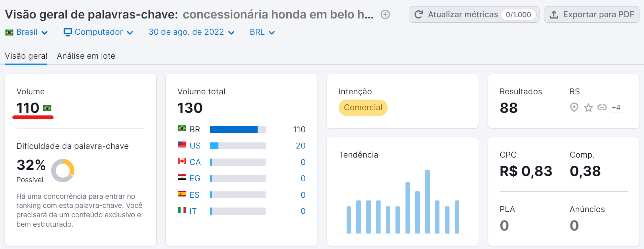Click the Canada flag in volume list
Image resolution: width=644 pixels, height=249 pixels.
182,161
